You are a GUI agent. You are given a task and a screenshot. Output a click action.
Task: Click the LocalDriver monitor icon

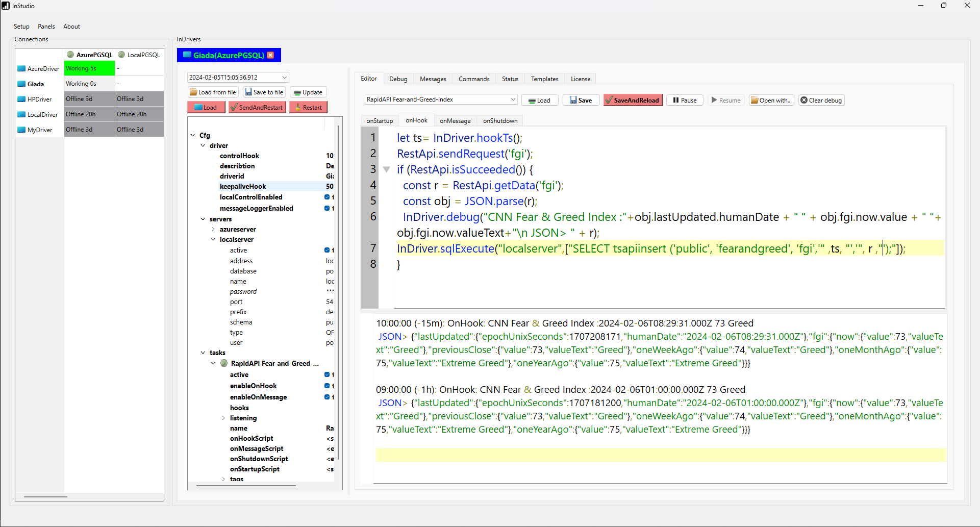(x=21, y=114)
